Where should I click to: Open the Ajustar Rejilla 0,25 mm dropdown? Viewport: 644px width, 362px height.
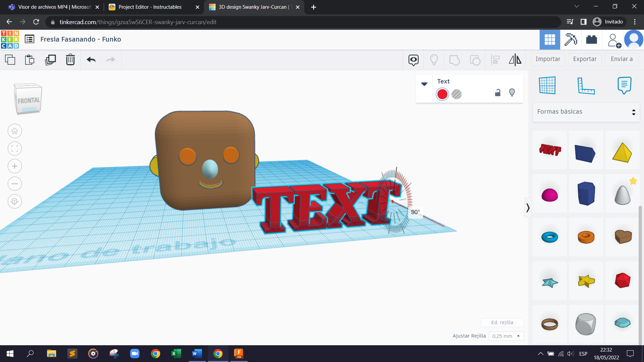pos(506,336)
